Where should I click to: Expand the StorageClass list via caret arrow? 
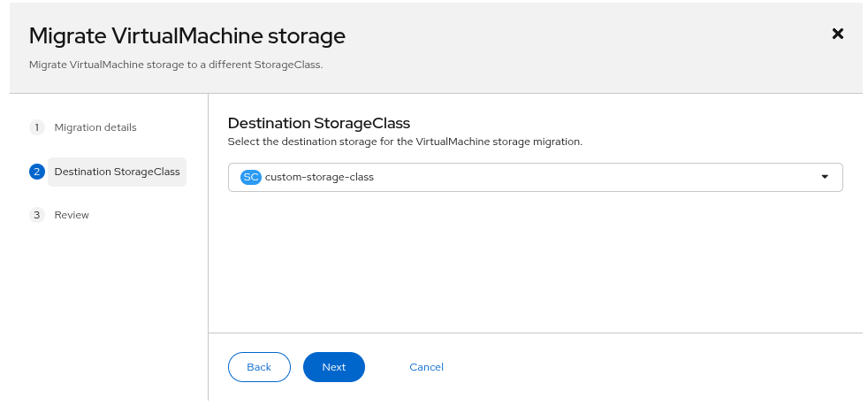[x=825, y=177]
